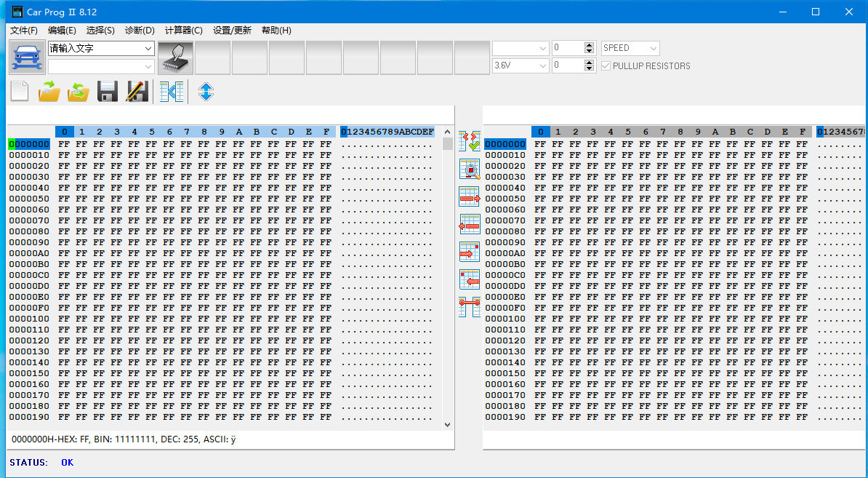Image resolution: width=868 pixels, height=478 pixels.
Task: Click the split table view icon
Action: click(x=172, y=91)
